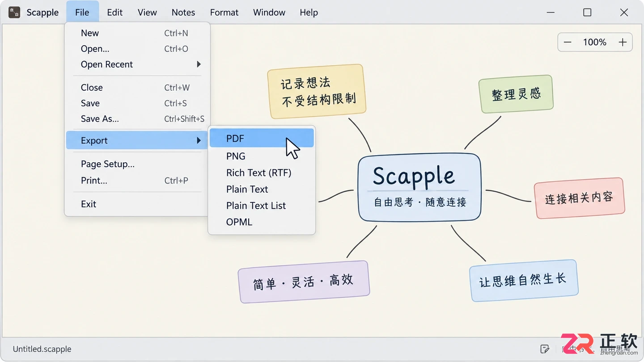This screenshot has height=362, width=644.
Task: Open the Window menu
Action: (x=269, y=13)
